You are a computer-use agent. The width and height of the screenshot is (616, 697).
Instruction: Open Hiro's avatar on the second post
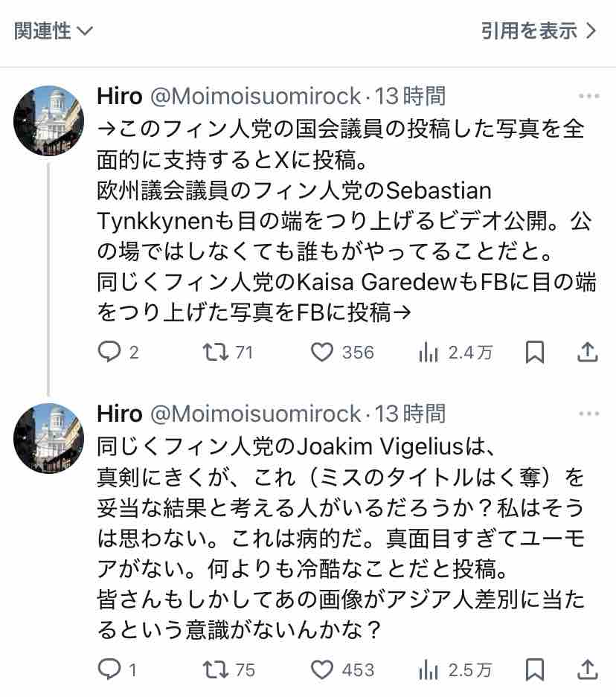(49, 438)
